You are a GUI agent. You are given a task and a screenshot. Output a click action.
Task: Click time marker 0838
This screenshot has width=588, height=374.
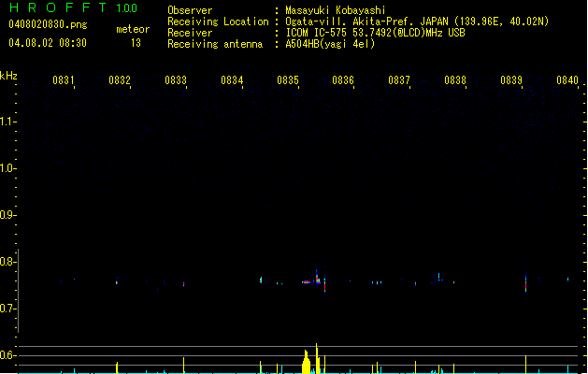(x=455, y=80)
